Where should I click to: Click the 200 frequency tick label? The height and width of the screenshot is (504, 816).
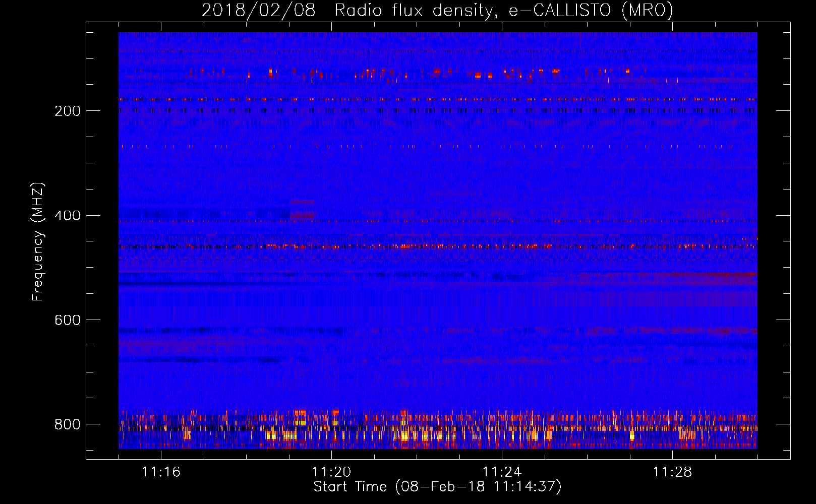click(68, 111)
